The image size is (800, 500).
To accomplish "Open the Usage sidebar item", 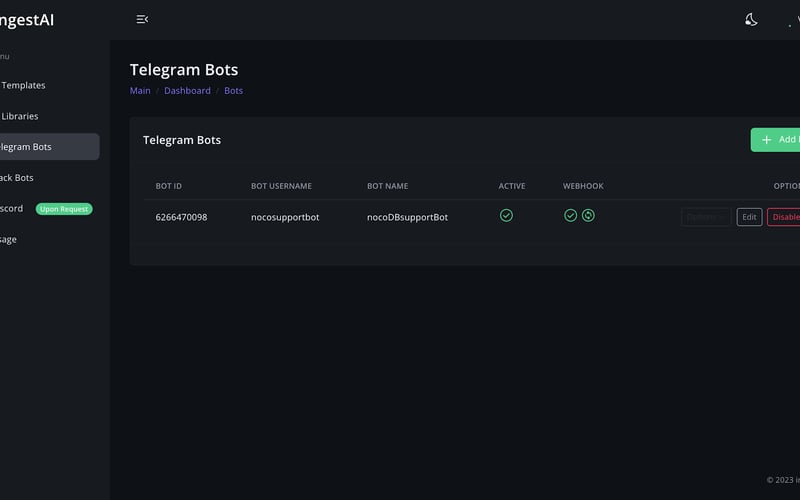I will tap(9, 239).
